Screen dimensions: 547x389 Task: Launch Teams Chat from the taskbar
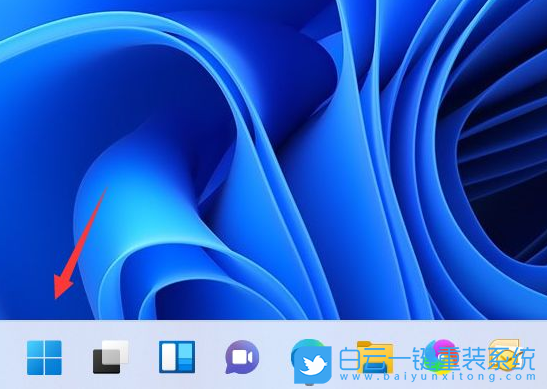pyautogui.click(x=242, y=357)
